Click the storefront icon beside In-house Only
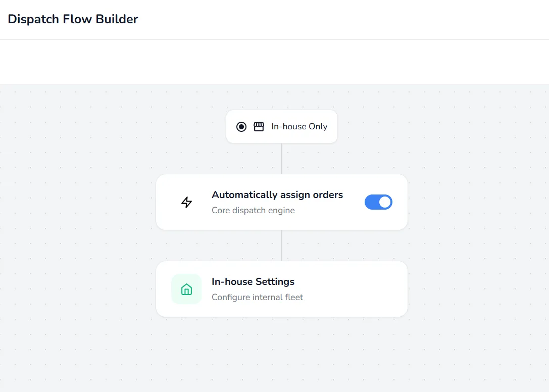 tap(259, 126)
